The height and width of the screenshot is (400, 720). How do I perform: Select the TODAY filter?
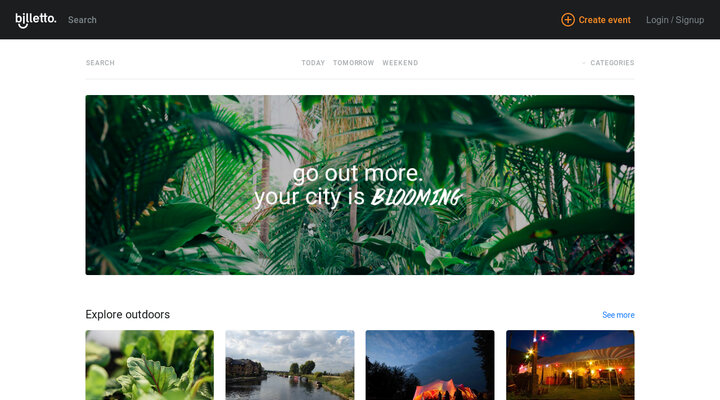coord(313,63)
